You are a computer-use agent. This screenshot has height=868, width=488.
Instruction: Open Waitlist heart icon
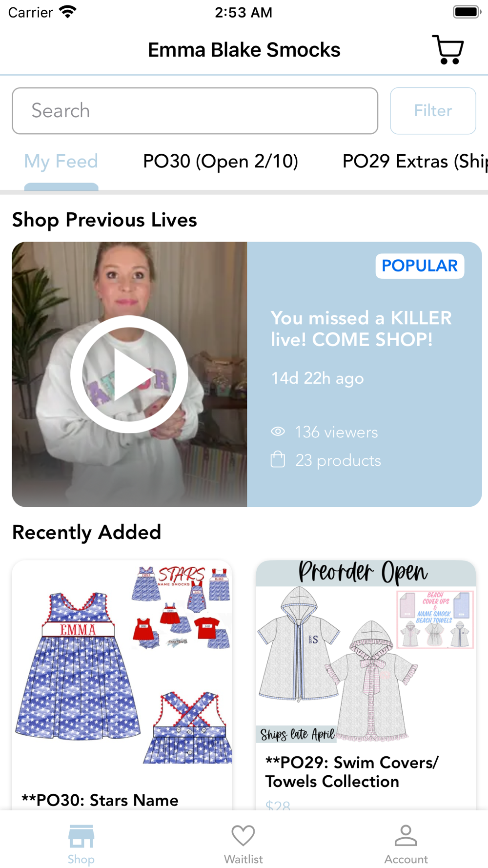243,836
